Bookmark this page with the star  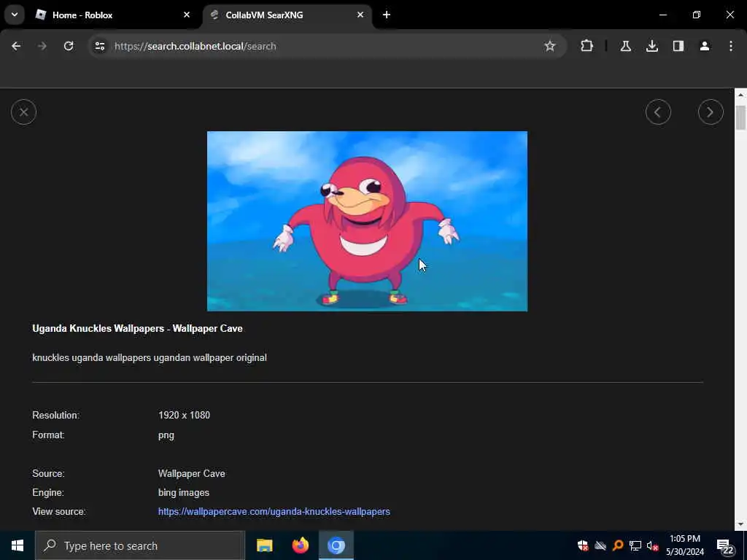pos(550,46)
